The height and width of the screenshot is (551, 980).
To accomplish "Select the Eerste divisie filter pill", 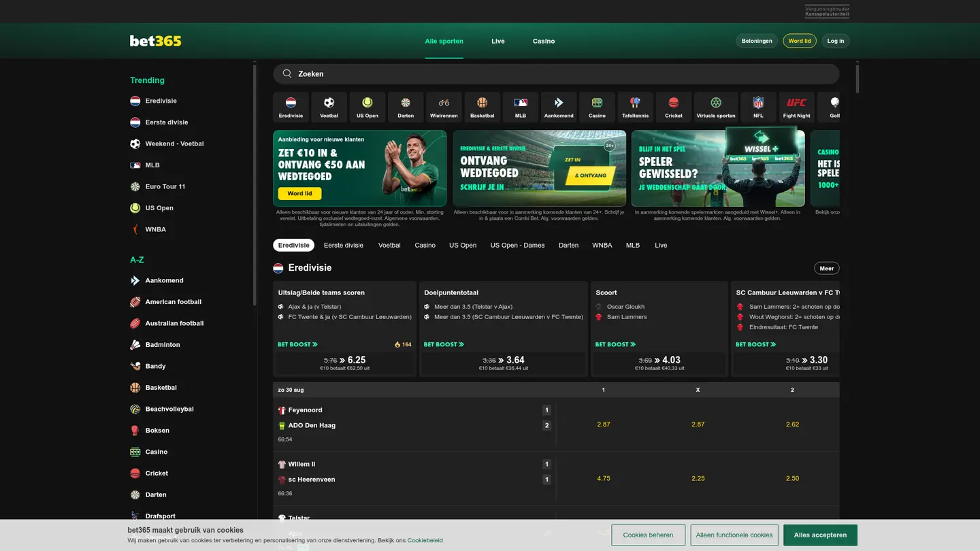I will tap(344, 245).
